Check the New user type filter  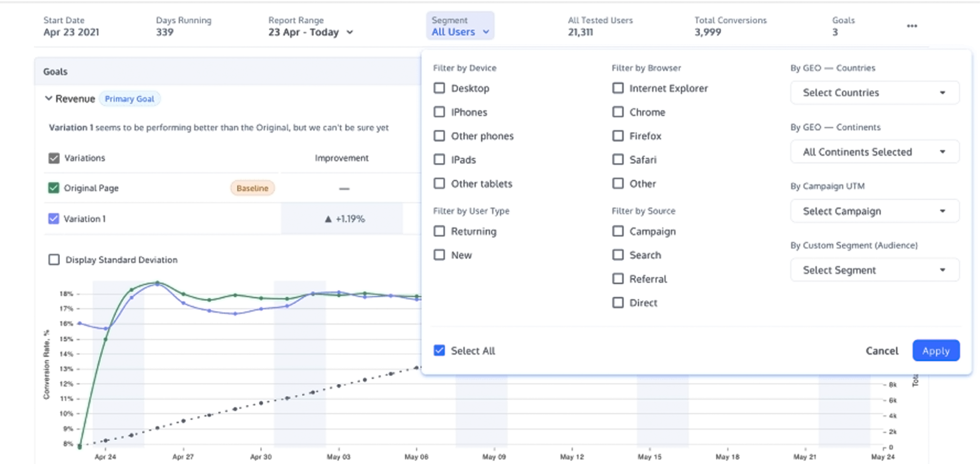439,255
